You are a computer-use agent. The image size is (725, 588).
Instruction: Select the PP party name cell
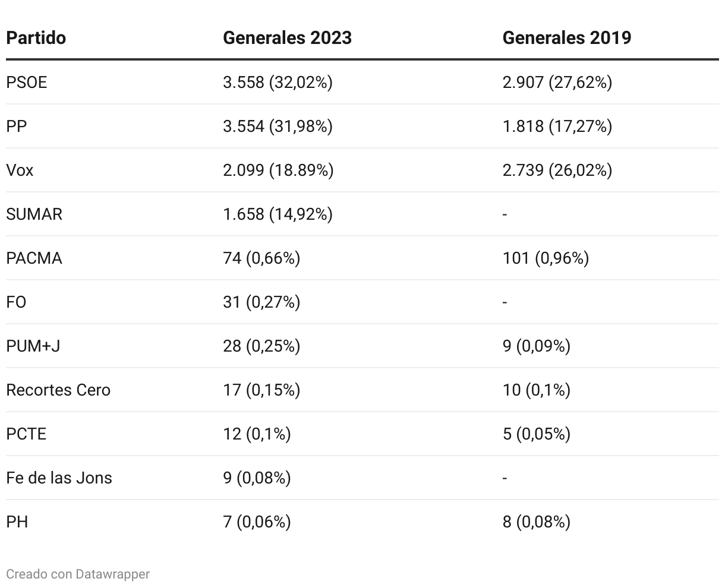[x=17, y=127]
